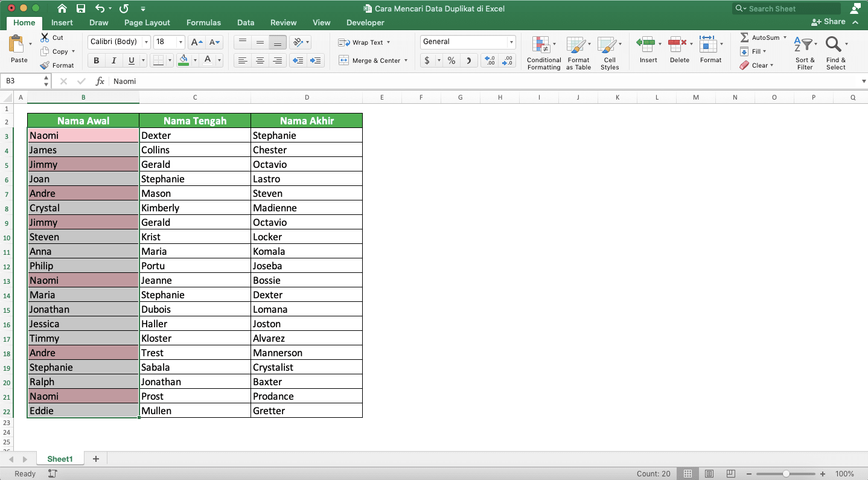
Task: Click the fill color paint bucket
Action: (x=183, y=60)
